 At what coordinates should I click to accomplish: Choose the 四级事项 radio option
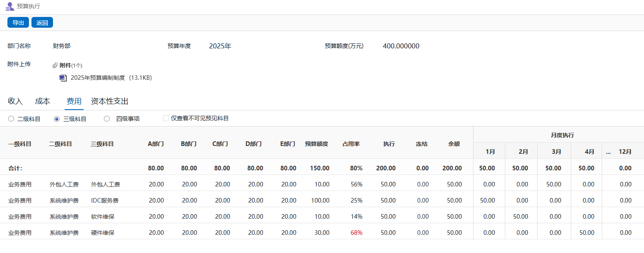107,119
